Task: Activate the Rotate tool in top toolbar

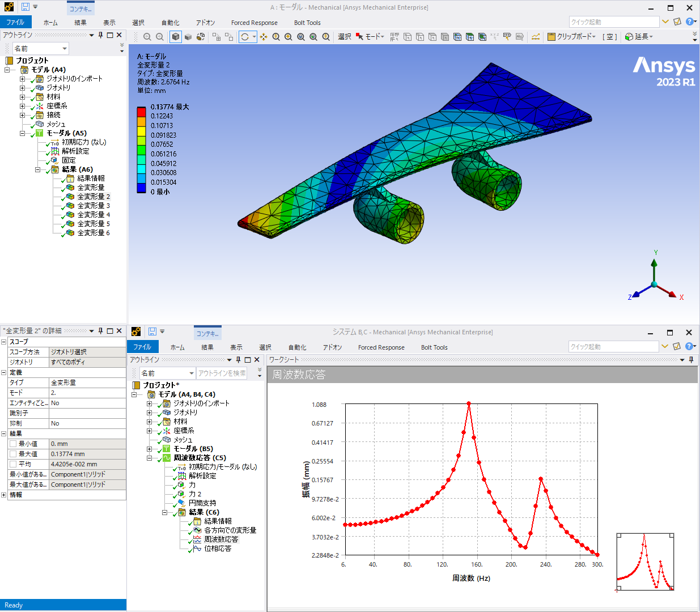Action: 245,37
